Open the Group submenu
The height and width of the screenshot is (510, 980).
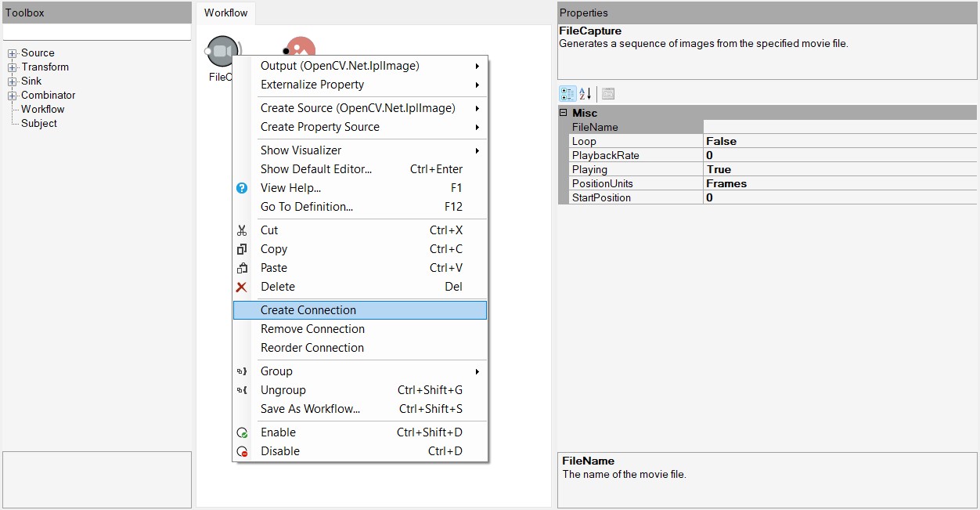tap(360, 371)
